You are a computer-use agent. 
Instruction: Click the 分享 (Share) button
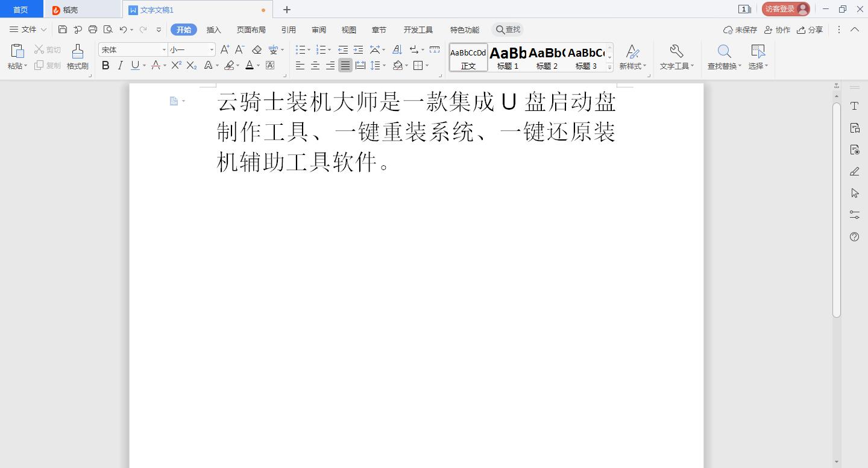tap(810, 30)
